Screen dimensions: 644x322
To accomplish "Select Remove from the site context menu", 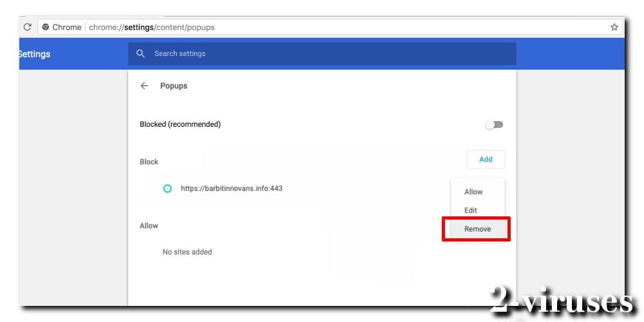I will tap(478, 229).
